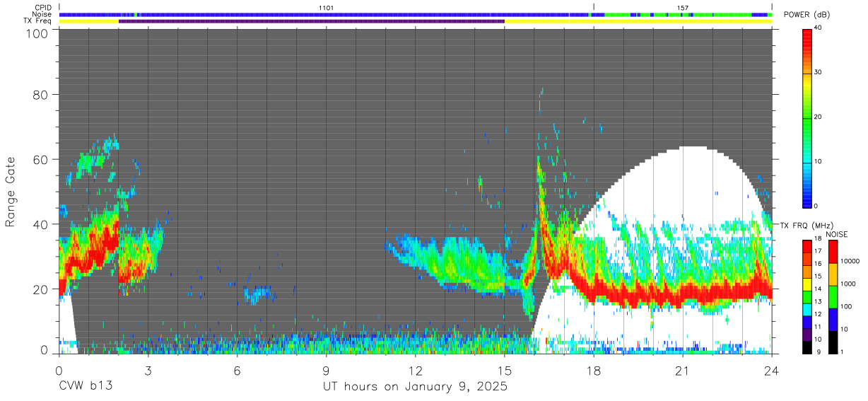Viewport: 868px width, 401px height.
Task: Click the 1000 label on NOISE legend
Action: pyautogui.click(x=849, y=284)
